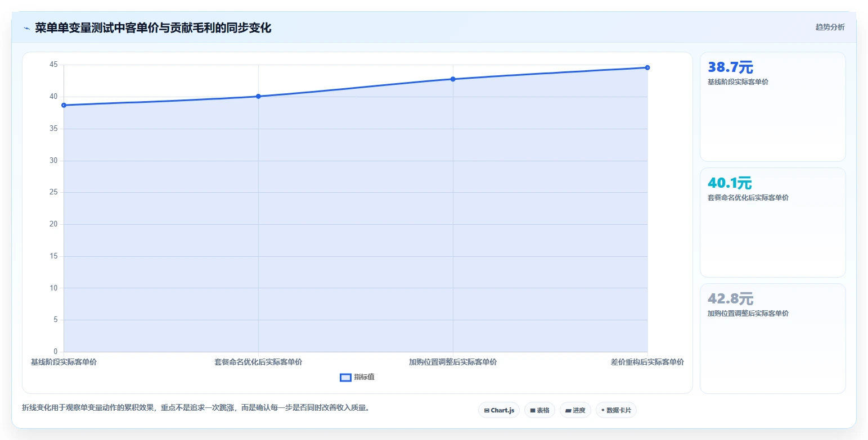Click the 差价重构后 data point on line

tap(647, 67)
